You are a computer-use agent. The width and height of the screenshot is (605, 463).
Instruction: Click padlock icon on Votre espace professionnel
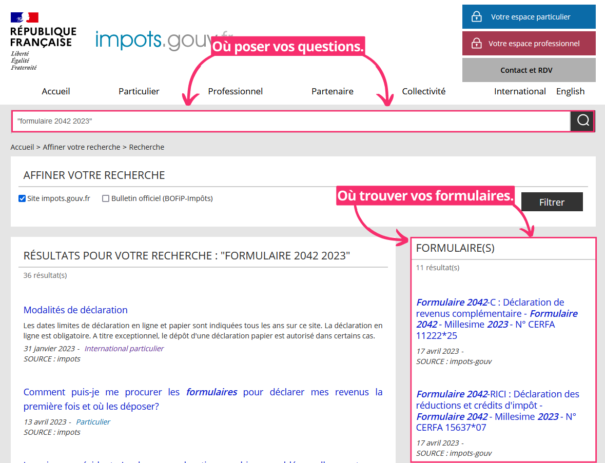477,43
